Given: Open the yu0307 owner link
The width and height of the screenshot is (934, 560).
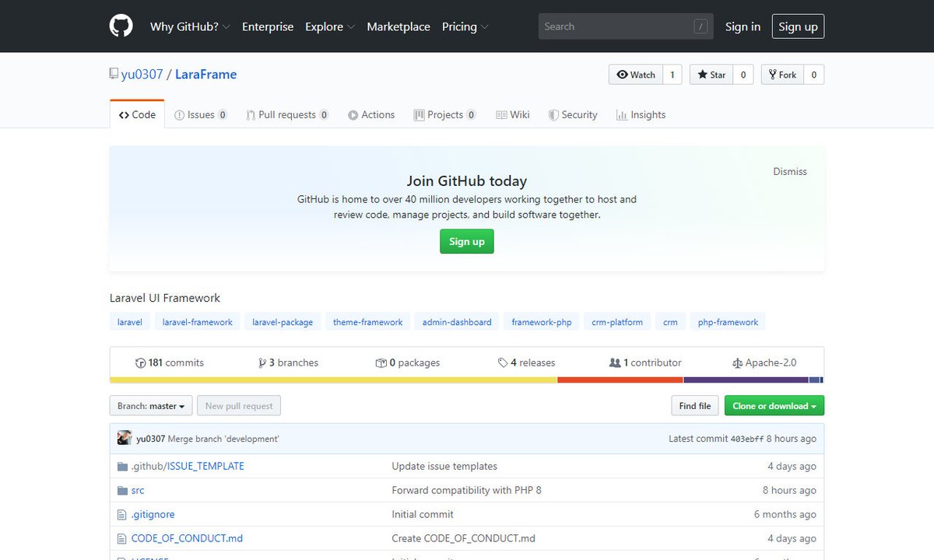Looking at the screenshot, I should pos(142,75).
